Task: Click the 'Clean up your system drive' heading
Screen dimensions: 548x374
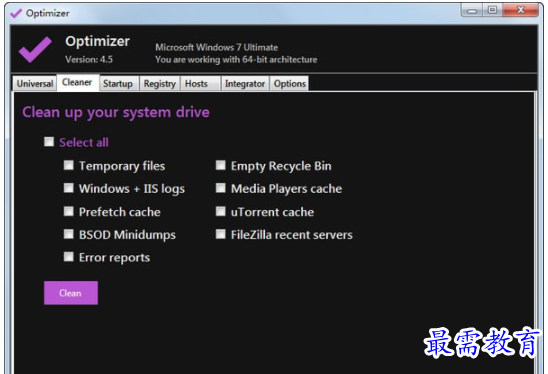Action: 116,113
